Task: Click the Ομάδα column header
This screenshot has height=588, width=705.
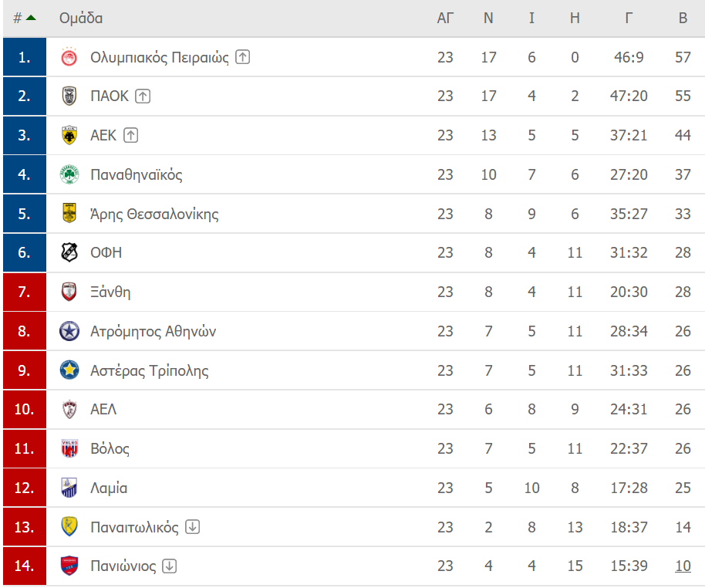Action: click(81, 18)
